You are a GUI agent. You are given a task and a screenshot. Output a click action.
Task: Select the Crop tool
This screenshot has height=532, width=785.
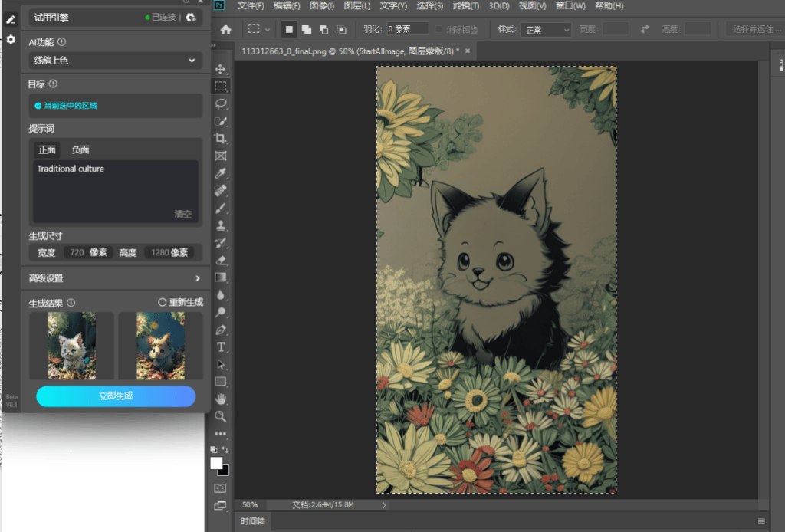[x=220, y=139]
